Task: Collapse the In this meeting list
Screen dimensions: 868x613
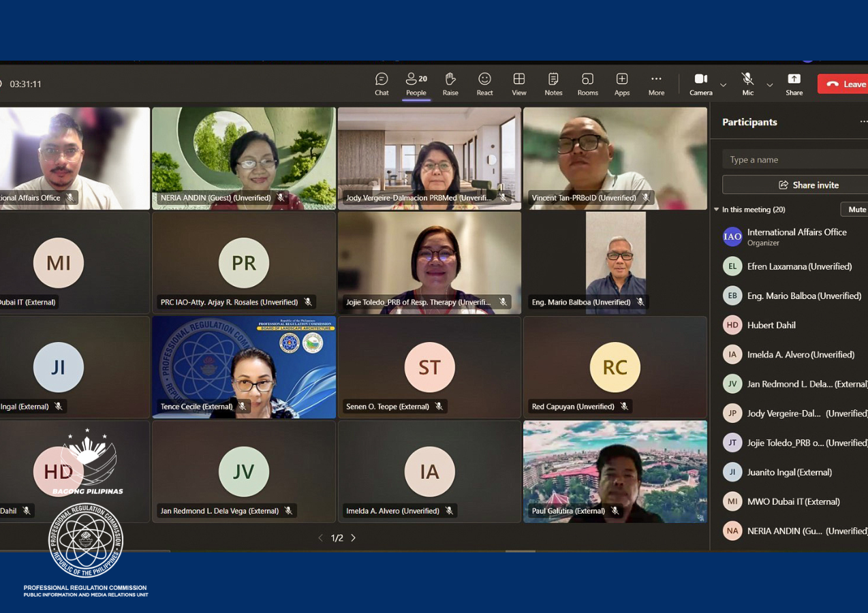Action: (x=716, y=210)
